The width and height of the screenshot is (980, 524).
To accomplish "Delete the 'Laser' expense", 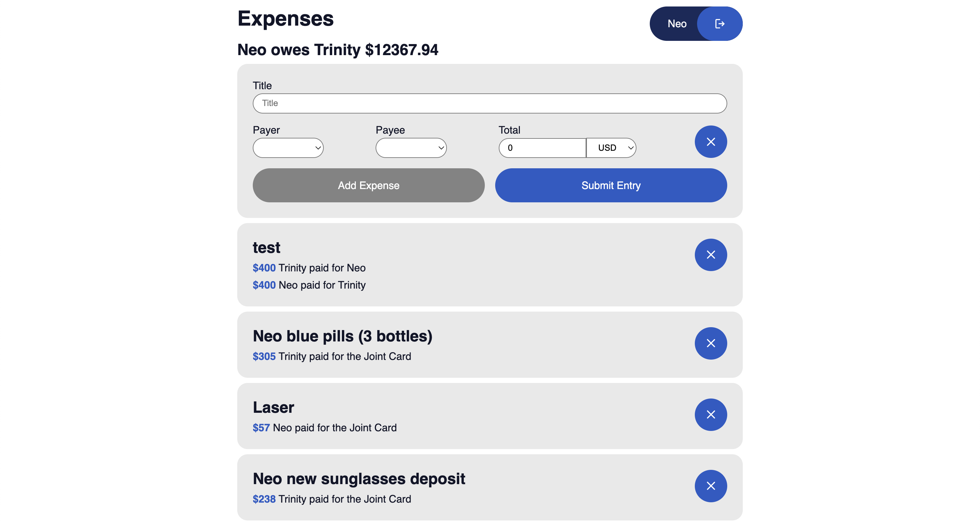I will [710, 414].
